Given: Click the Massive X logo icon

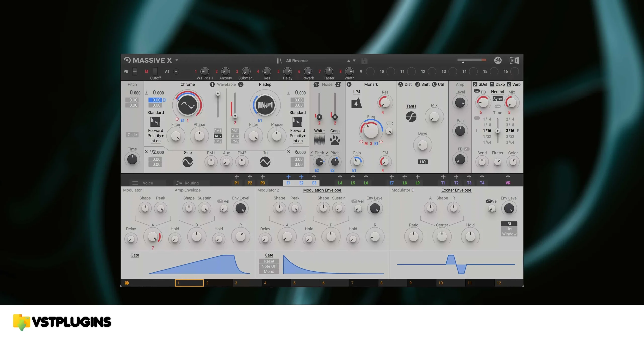Looking at the screenshot, I should tap(127, 60).
